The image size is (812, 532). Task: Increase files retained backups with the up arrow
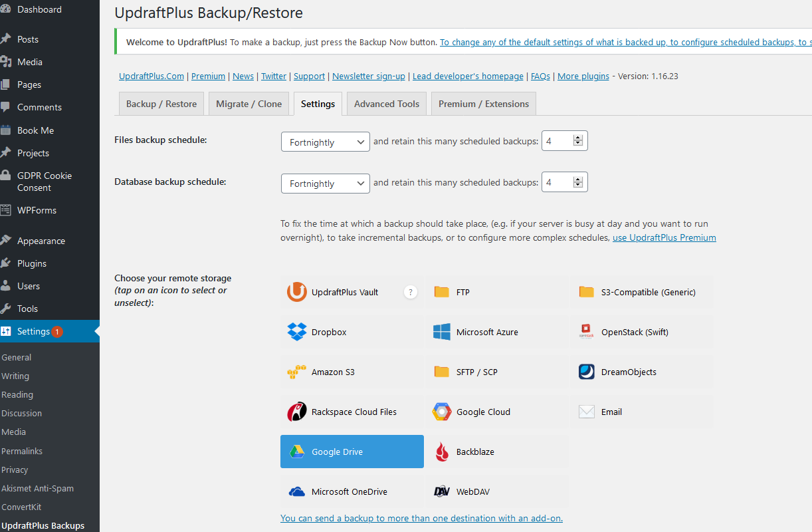(577, 138)
